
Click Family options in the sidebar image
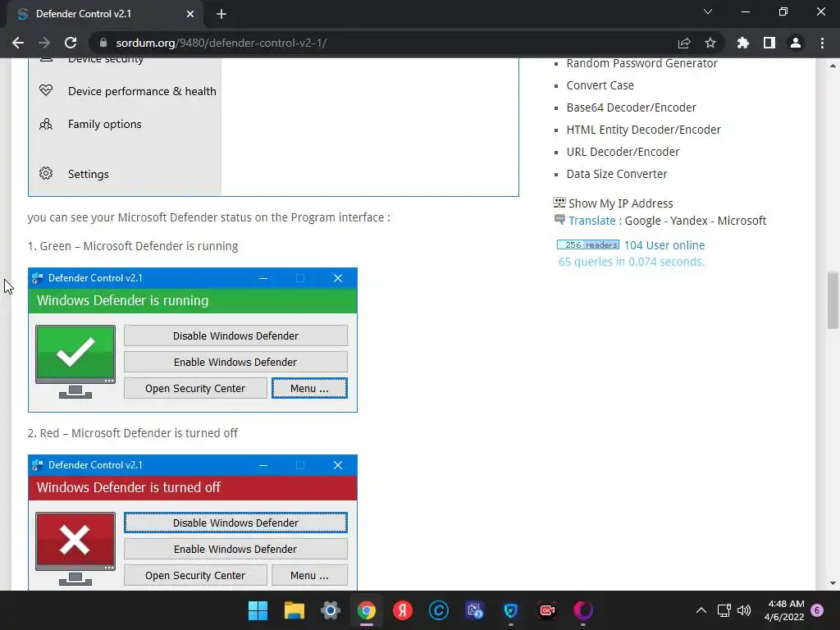point(104,125)
